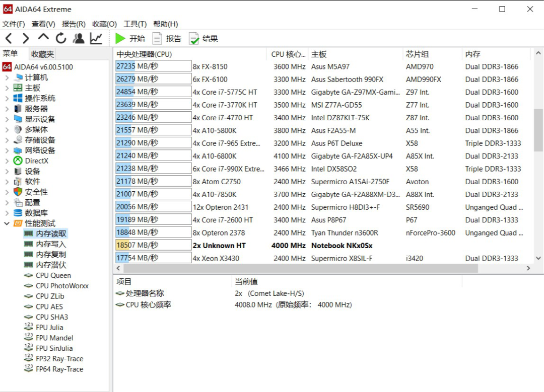Click the results vertical scrollbar thumb
Image resolution: width=544 pixels, height=392 pixels.
point(538,130)
